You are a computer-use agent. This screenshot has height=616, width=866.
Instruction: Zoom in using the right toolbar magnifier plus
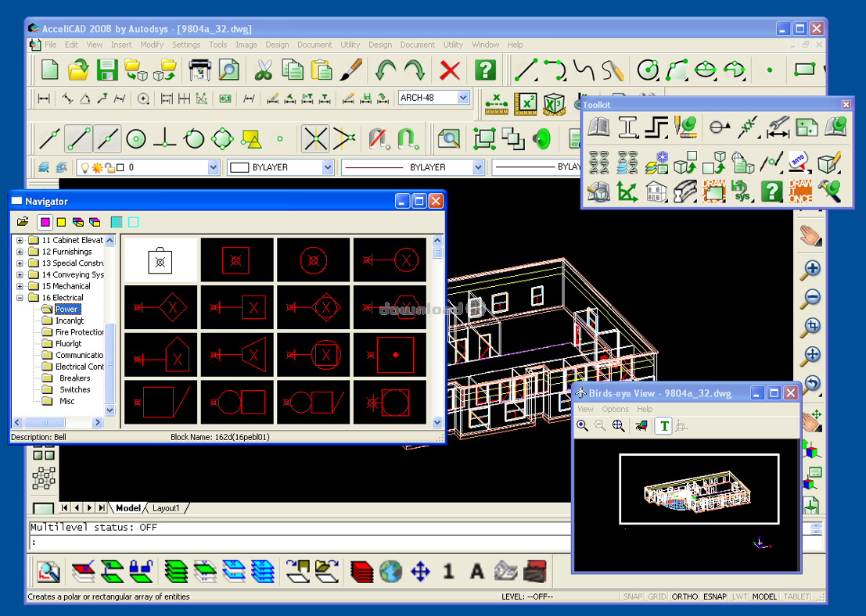[810, 270]
